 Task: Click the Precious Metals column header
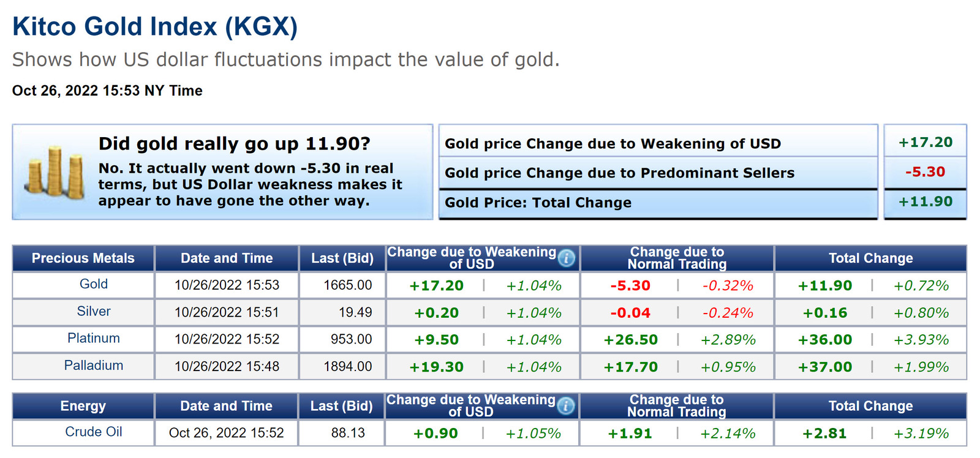click(x=83, y=258)
